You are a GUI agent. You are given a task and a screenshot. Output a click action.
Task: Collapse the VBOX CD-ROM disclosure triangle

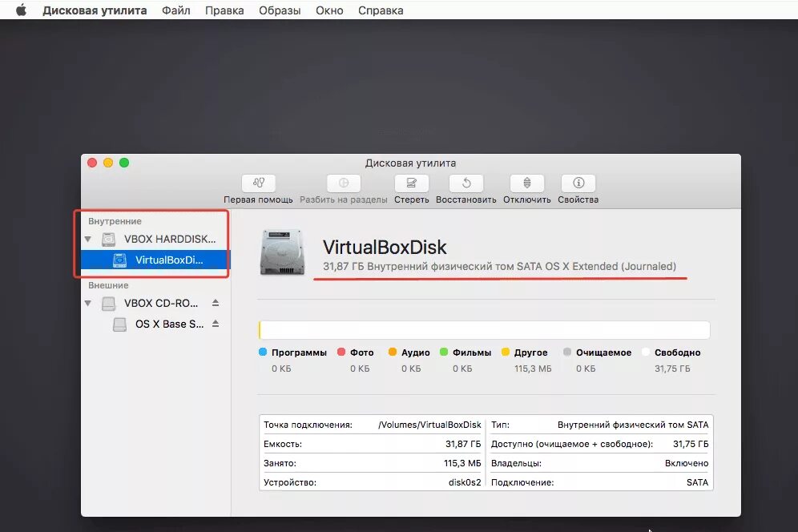pos(88,303)
